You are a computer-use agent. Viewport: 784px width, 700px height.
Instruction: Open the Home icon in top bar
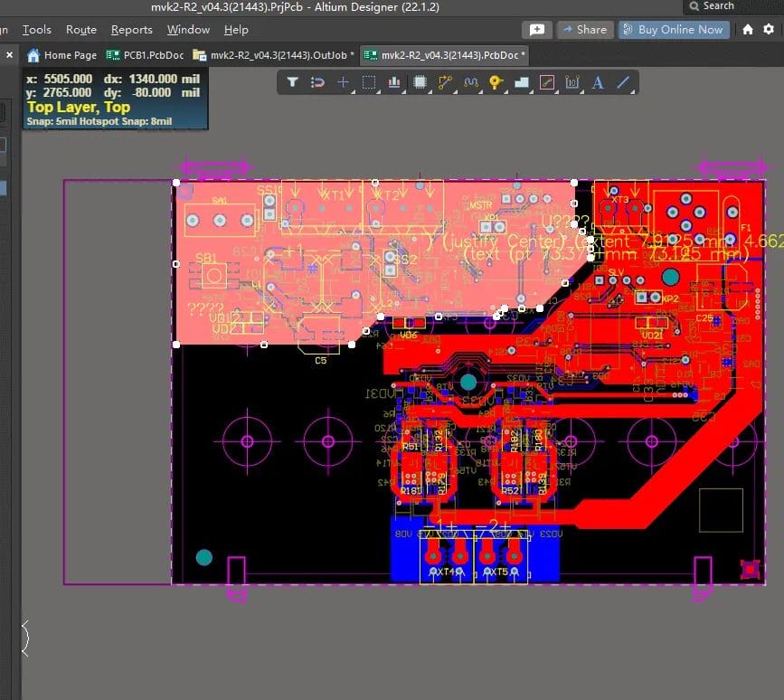click(x=748, y=30)
